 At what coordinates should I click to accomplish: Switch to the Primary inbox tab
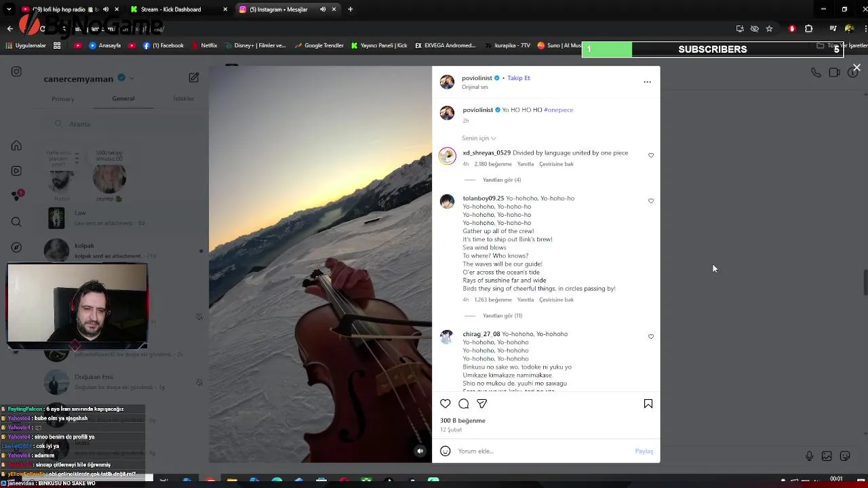pos(63,99)
